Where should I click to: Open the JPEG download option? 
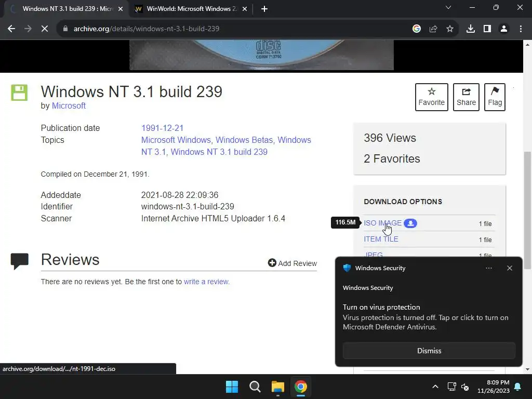coord(374,255)
